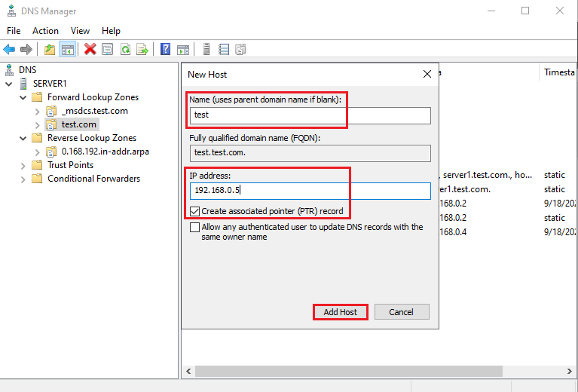Open the Action menu
The image size is (578, 392).
(x=45, y=31)
